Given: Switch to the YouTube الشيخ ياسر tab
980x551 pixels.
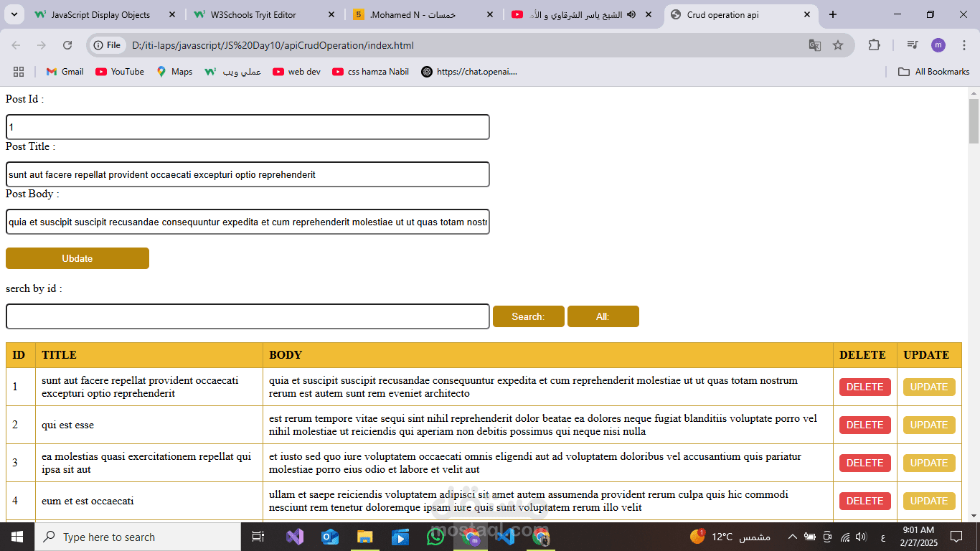Looking at the screenshot, I should [583, 14].
